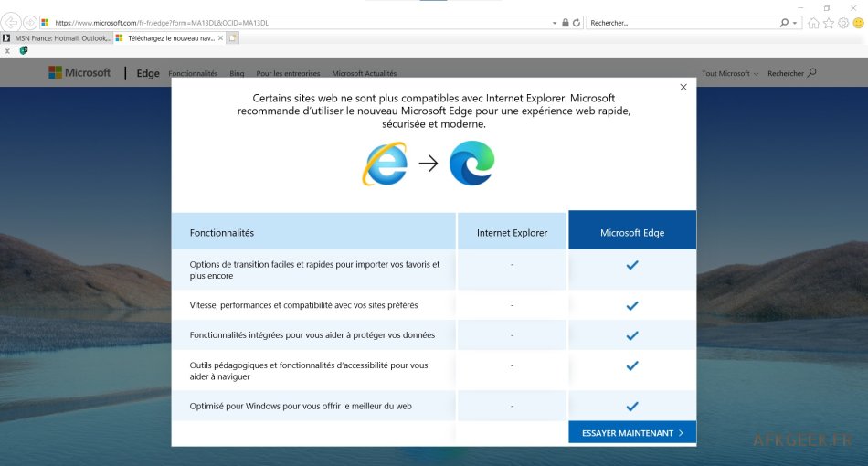Click the browser Forward arrow button

(x=30, y=23)
